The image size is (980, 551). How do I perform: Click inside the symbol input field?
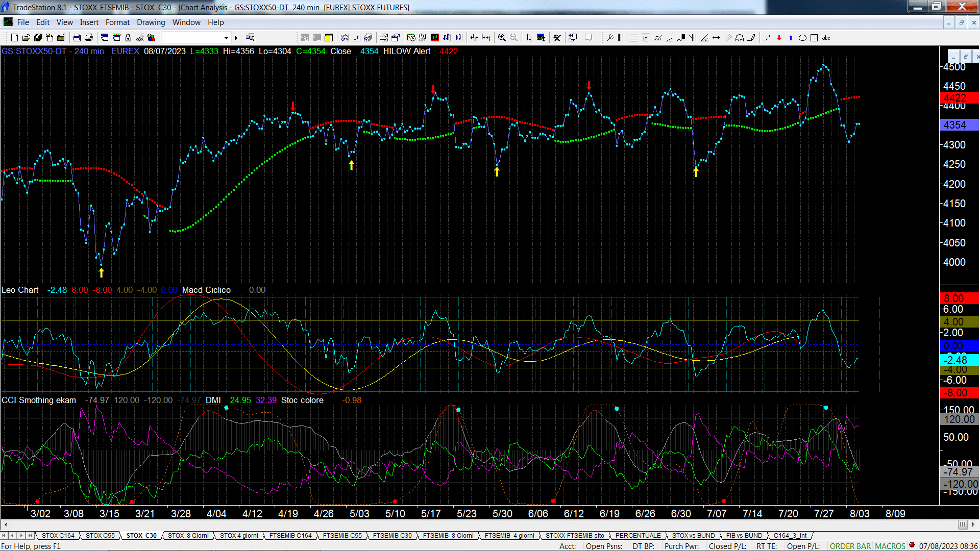(x=192, y=38)
